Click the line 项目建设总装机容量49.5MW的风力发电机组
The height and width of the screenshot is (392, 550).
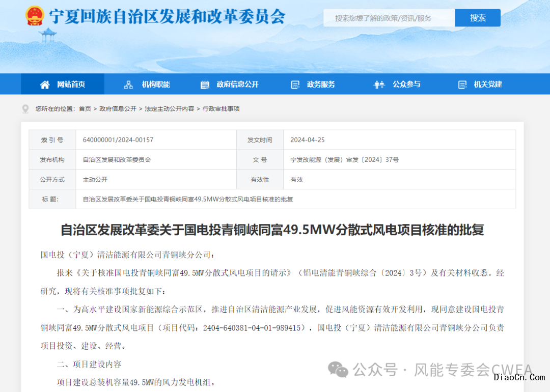[136, 382]
